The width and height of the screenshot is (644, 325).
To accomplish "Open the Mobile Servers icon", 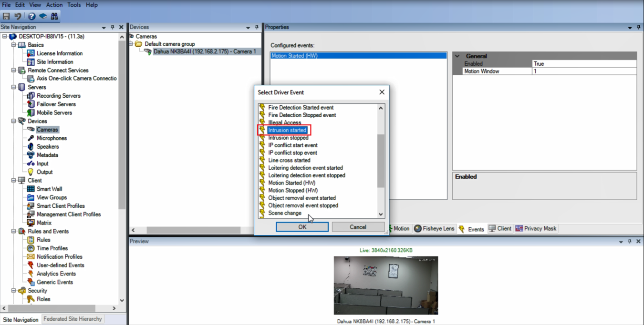I will point(31,113).
